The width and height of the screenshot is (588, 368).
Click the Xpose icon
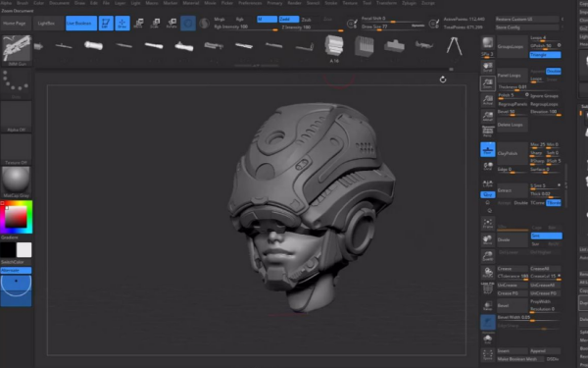487,354
